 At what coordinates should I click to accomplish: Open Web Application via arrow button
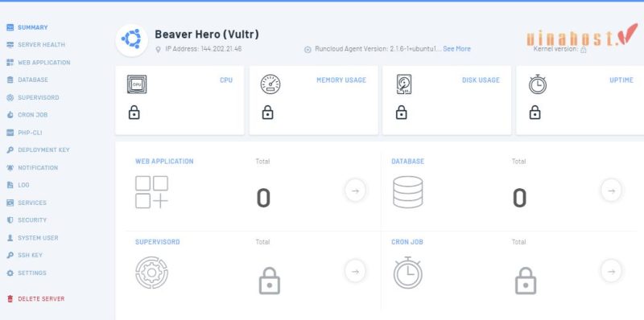coord(355,191)
